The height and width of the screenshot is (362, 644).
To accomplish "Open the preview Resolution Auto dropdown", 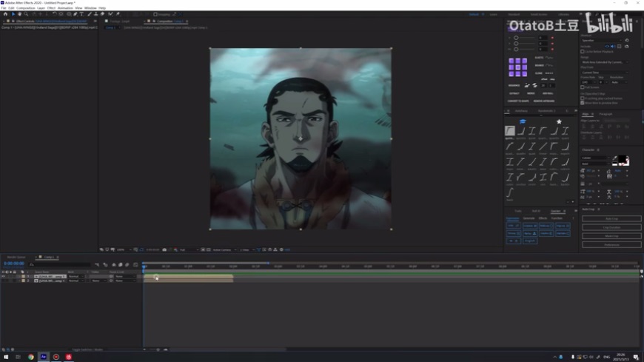I will [619, 82].
